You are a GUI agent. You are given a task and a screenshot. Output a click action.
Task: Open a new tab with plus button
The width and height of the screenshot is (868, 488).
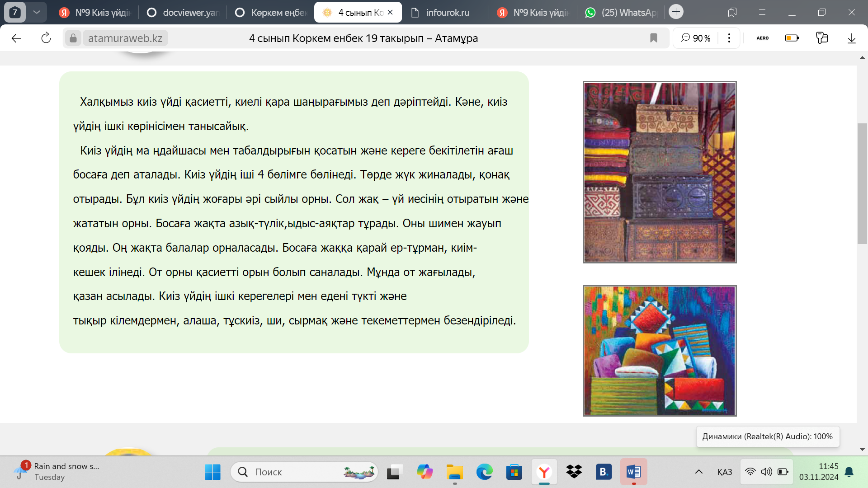tap(676, 12)
